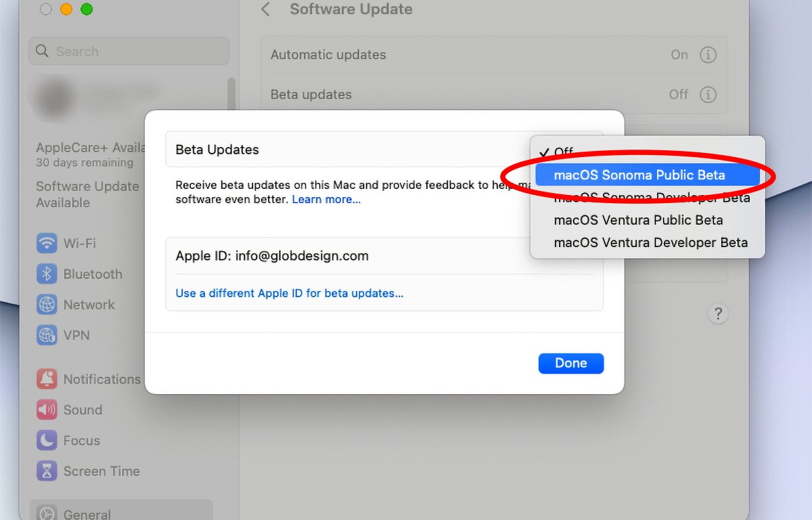Open Sound settings icon
812x520 pixels.
[47, 410]
